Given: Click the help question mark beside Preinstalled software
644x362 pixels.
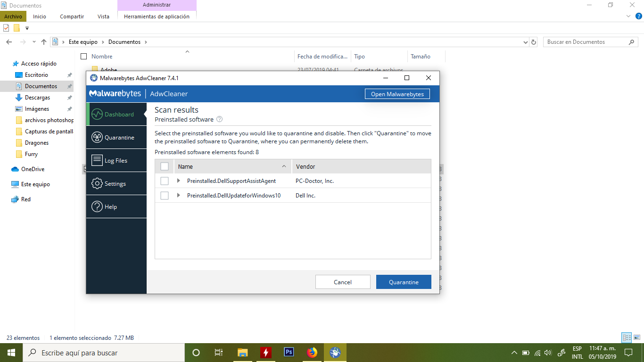Looking at the screenshot, I should point(219,120).
